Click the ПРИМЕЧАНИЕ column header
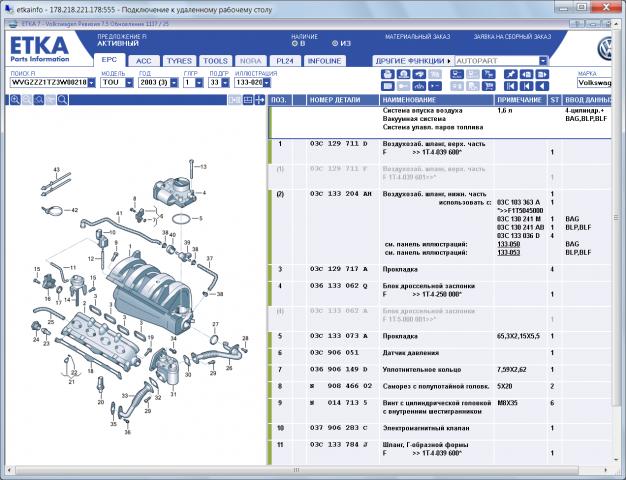 pos(521,100)
